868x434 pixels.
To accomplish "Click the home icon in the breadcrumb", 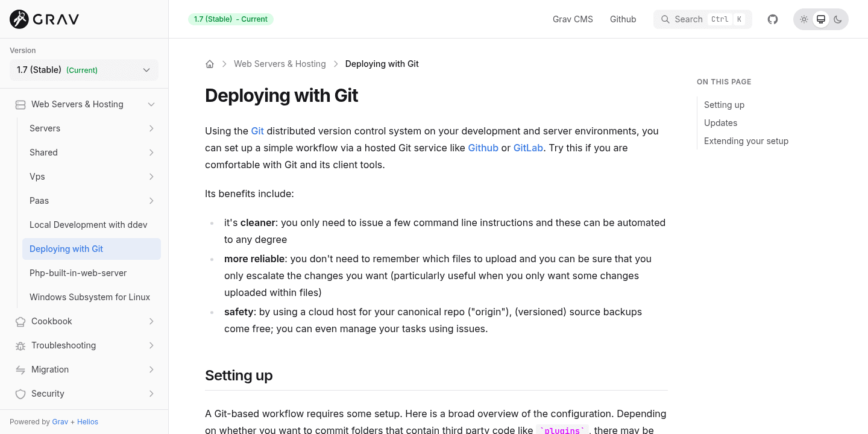I will pyautogui.click(x=210, y=63).
